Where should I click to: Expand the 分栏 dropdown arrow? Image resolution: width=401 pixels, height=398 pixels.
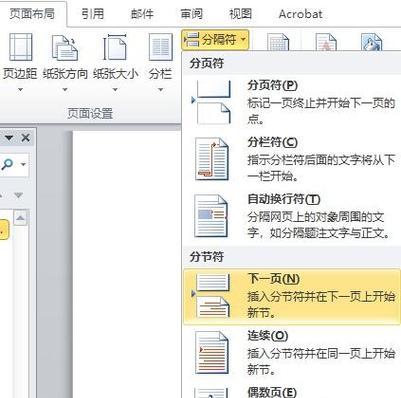tap(161, 89)
